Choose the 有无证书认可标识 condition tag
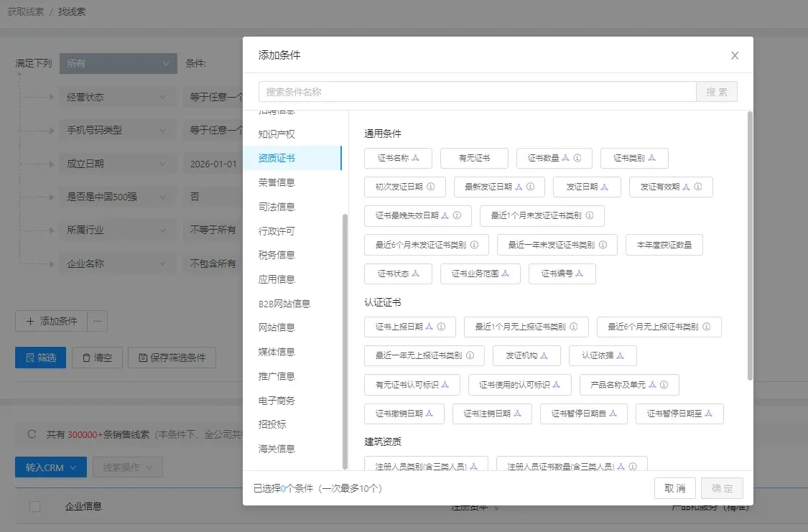Screen dimensions: 808x532 point(412,385)
